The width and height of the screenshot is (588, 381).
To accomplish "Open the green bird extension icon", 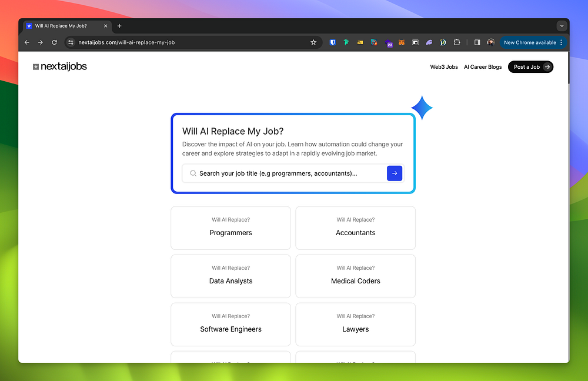I will pos(346,42).
